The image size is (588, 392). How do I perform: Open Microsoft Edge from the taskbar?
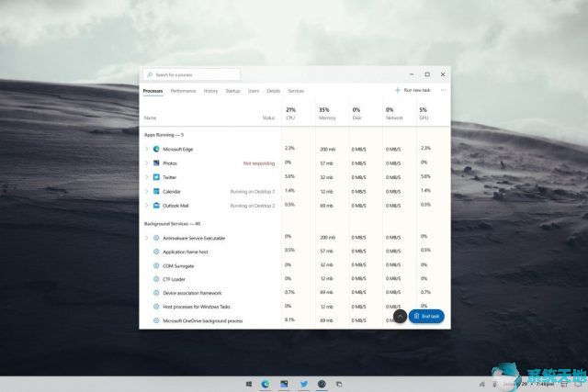click(266, 384)
